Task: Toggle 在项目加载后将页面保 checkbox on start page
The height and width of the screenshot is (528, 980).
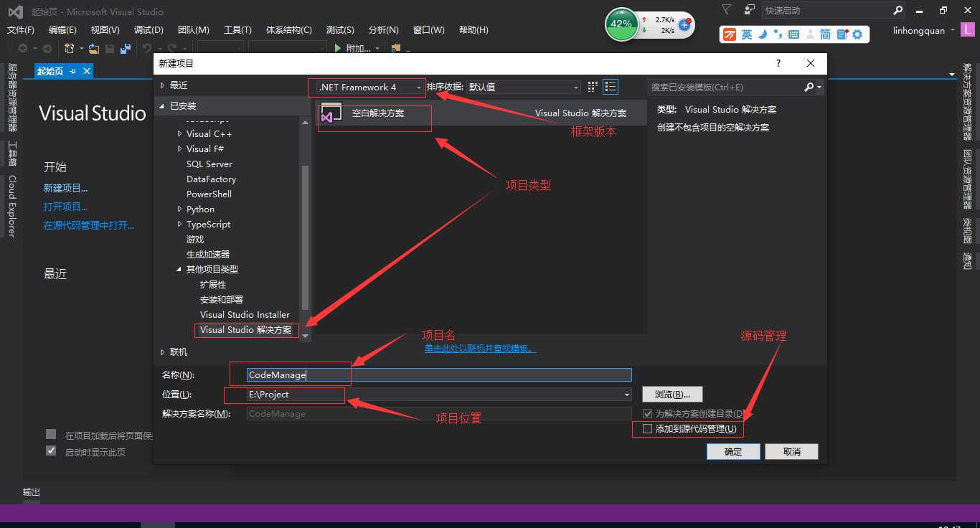Action: [51, 434]
